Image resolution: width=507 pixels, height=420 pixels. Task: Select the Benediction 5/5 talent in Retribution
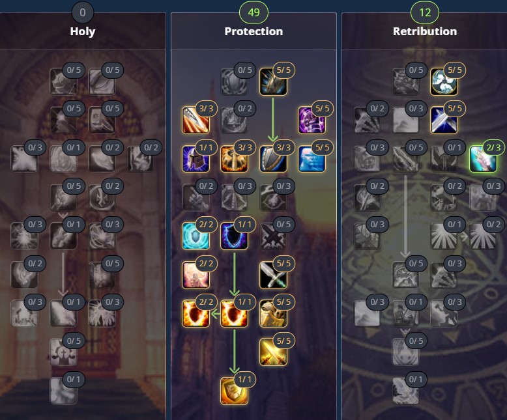(444, 81)
